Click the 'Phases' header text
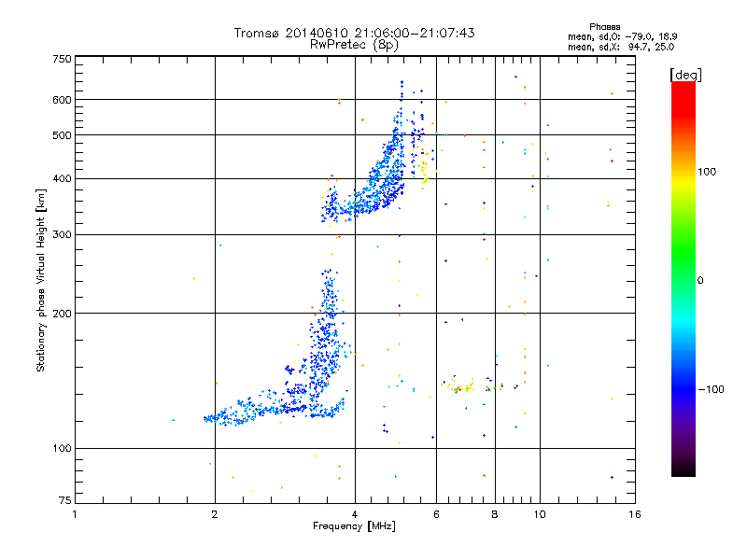747x560 pixels. click(604, 27)
